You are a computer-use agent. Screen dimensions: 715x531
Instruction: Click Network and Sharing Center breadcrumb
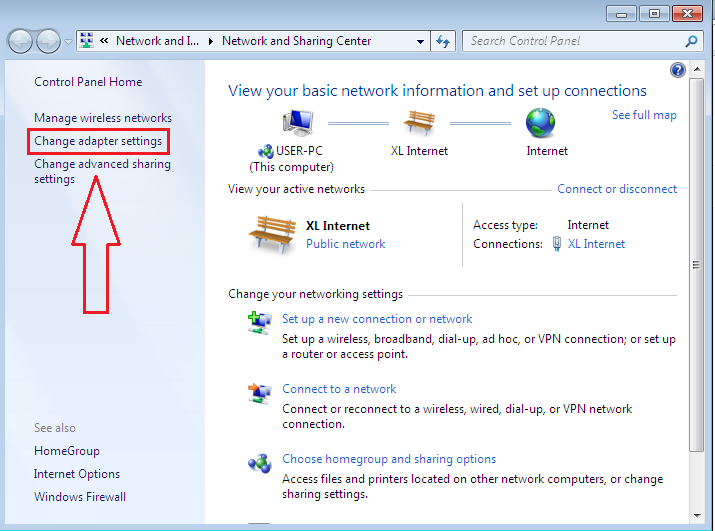point(296,41)
